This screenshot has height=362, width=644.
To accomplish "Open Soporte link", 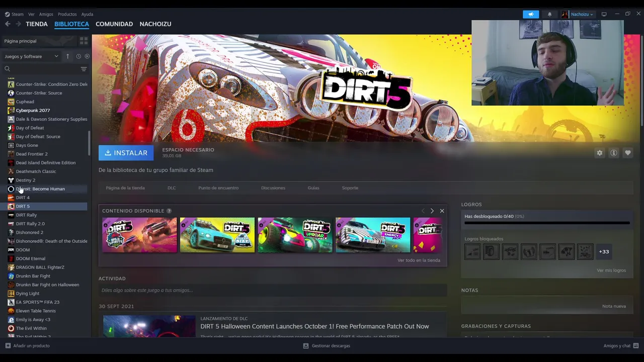I will pyautogui.click(x=350, y=188).
